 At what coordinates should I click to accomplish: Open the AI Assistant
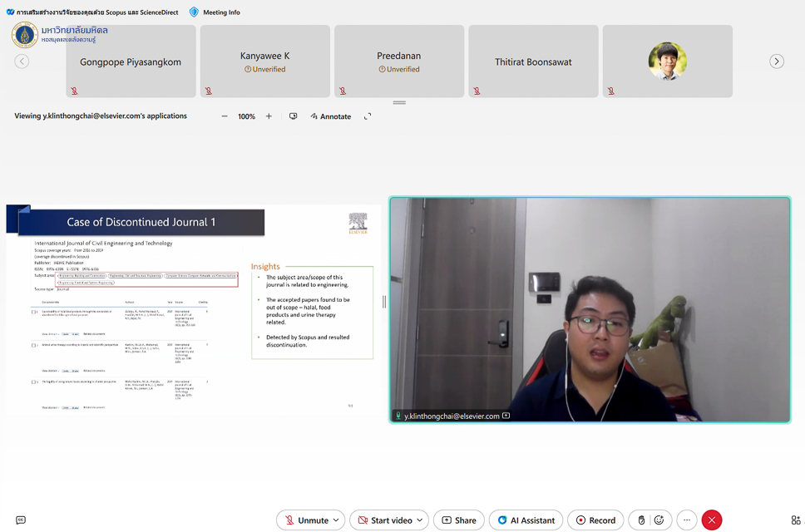tap(526, 520)
